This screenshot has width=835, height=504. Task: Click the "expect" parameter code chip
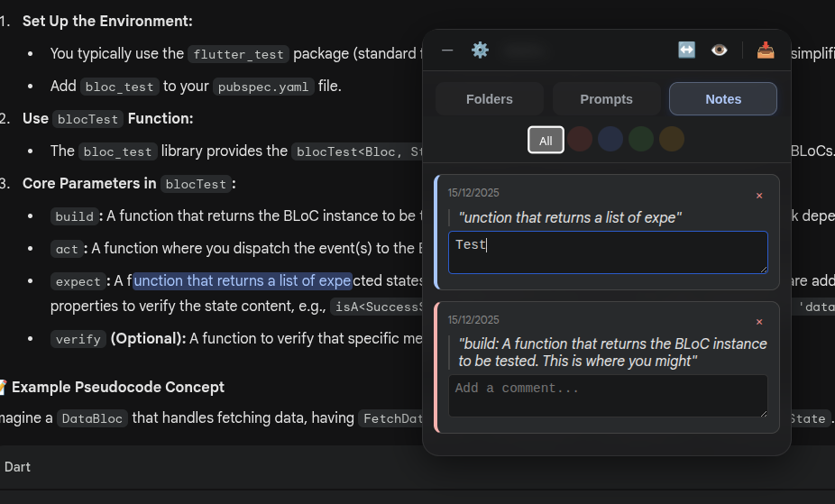[78, 281]
